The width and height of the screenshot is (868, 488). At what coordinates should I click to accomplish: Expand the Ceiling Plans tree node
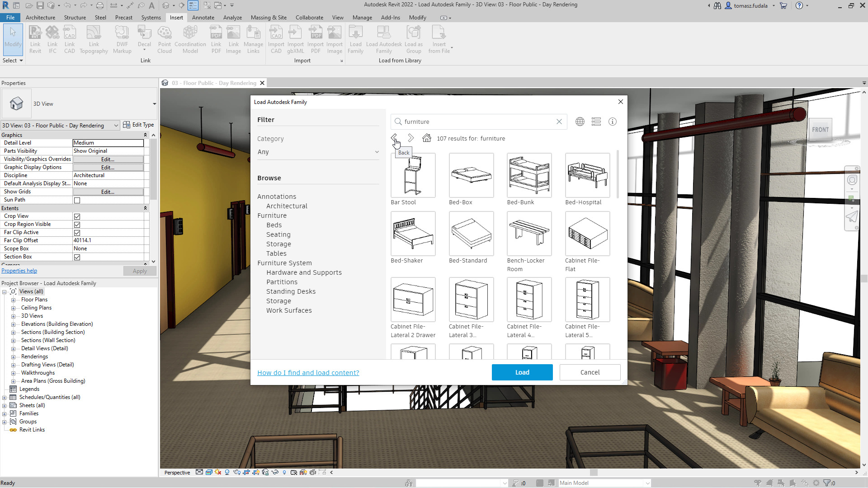tap(13, 308)
